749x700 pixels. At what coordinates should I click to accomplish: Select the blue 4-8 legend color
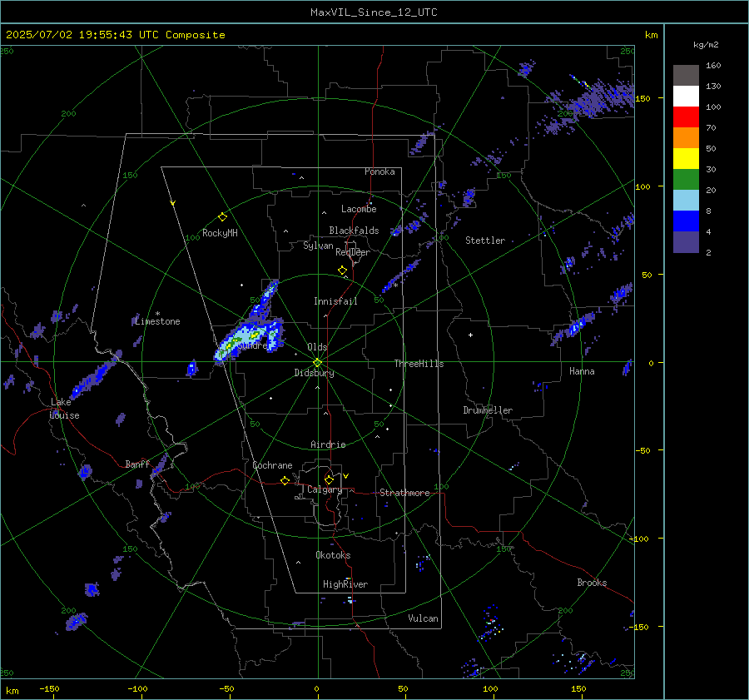click(686, 221)
